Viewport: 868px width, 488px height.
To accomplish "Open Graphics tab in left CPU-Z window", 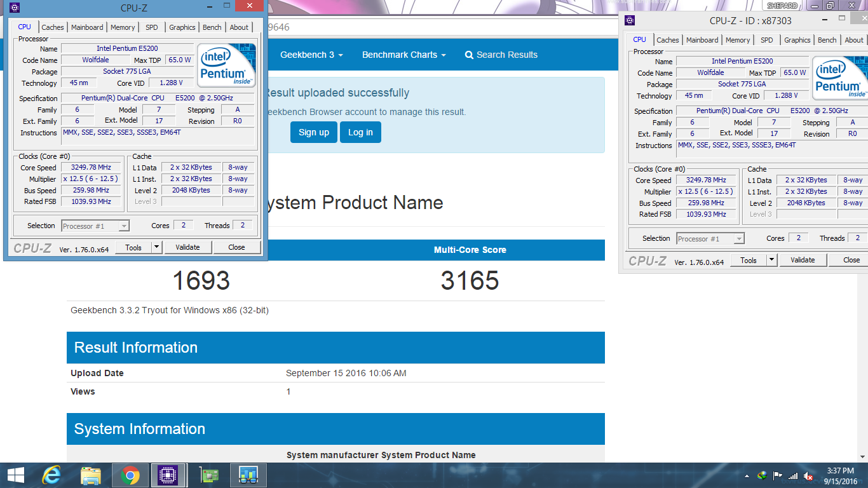I will pos(182,27).
